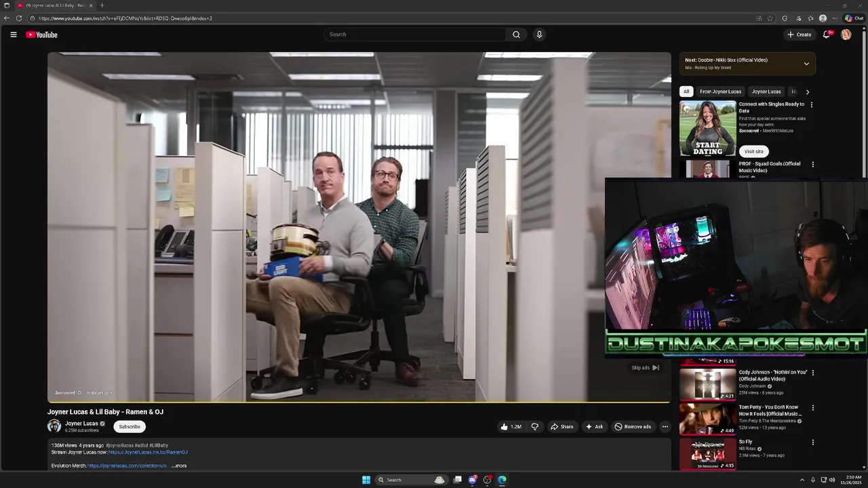Viewport: 868px width, 488px height.
Task: Open options for PROF Squad Goals video
Action: pos(812,164)
